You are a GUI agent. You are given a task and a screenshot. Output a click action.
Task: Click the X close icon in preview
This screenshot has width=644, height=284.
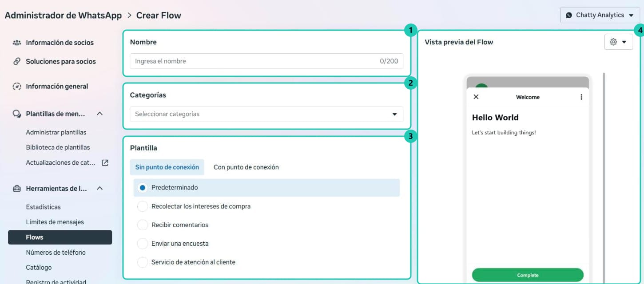tap(476, 97)
